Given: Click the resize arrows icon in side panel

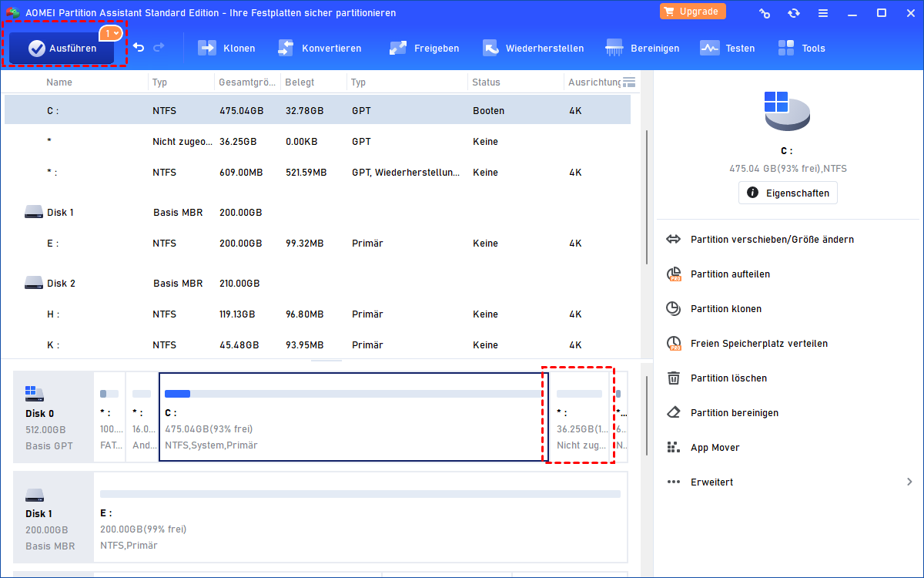Looking at the screenshot, I should pos(674,239).
